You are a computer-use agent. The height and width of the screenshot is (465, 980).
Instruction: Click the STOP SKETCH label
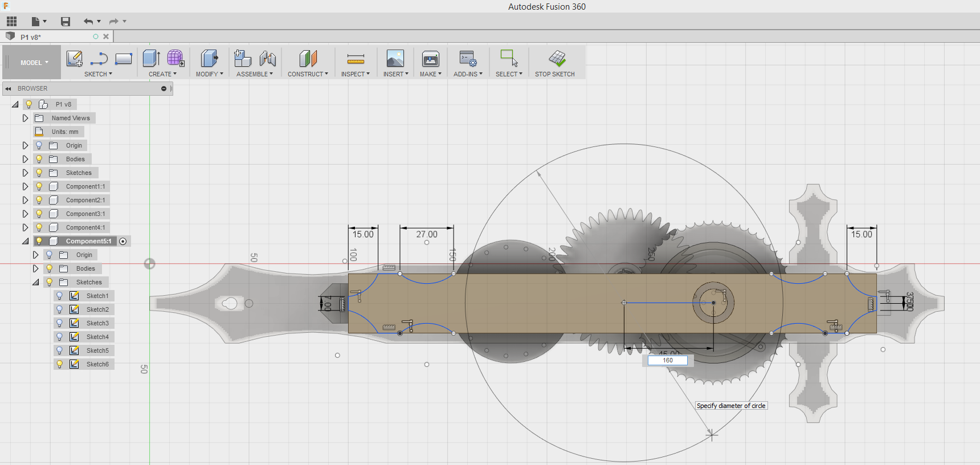554,74
